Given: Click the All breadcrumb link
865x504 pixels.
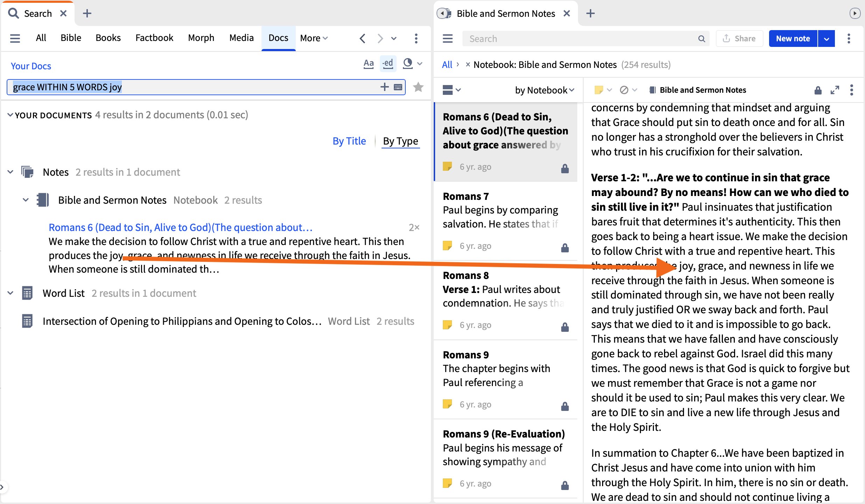Looking at the screenshot, I should tap(447, 65).
